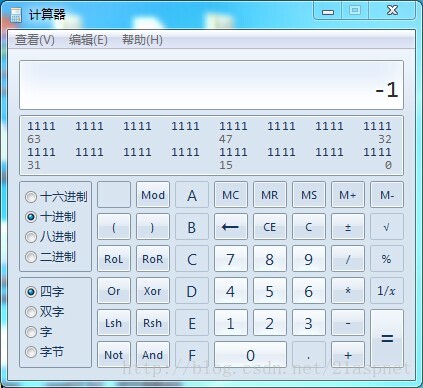The width and height of the screenshot is (423, 388).
Task: Click the MR memory recall button
Action: coord(270,195)
